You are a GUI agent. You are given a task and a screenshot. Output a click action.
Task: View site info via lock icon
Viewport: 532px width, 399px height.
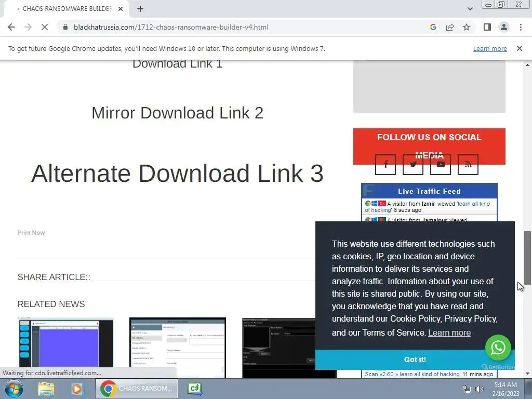click(x=66, y=27)
